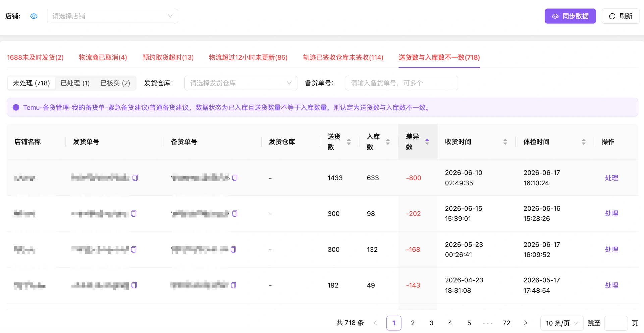Image resolution: width=644 pixels, height=333 pixels.
Task: Go to page 3
Action: [x=431, y=323]
